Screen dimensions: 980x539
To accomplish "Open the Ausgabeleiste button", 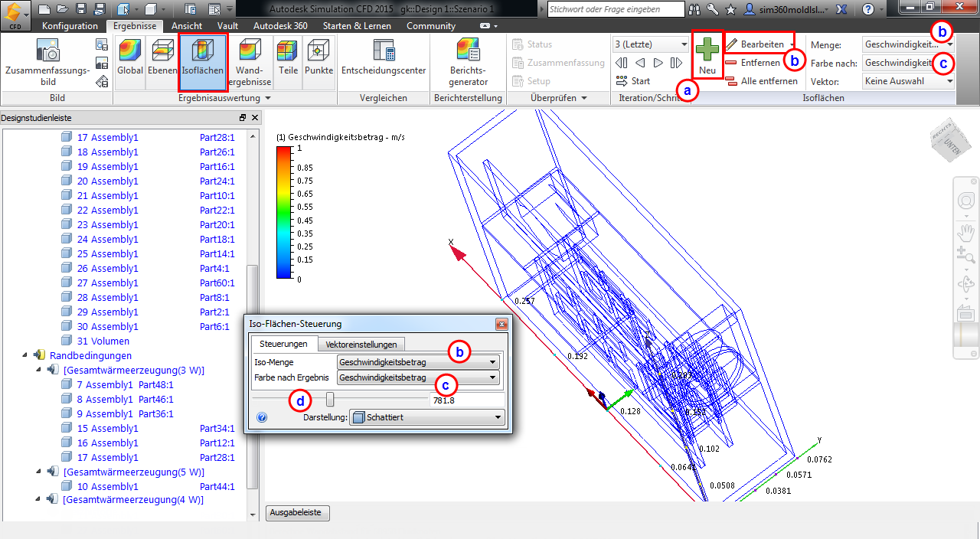I will coord(298,513).
